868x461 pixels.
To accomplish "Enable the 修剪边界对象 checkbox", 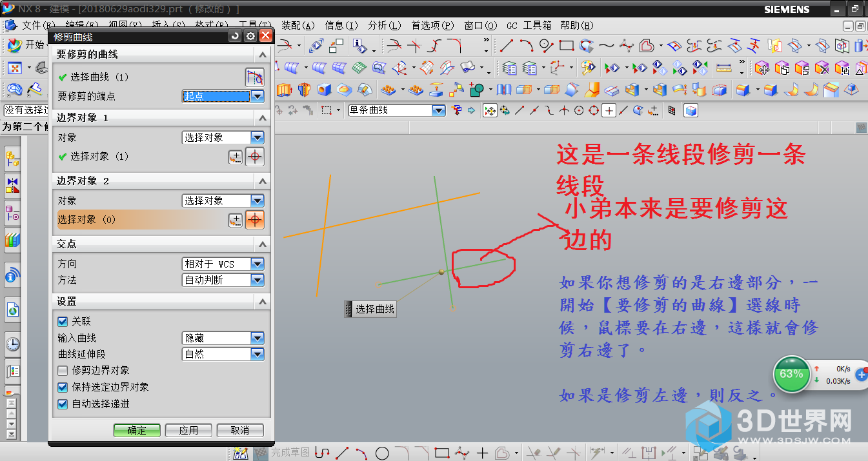I will (x=63, y=370).
